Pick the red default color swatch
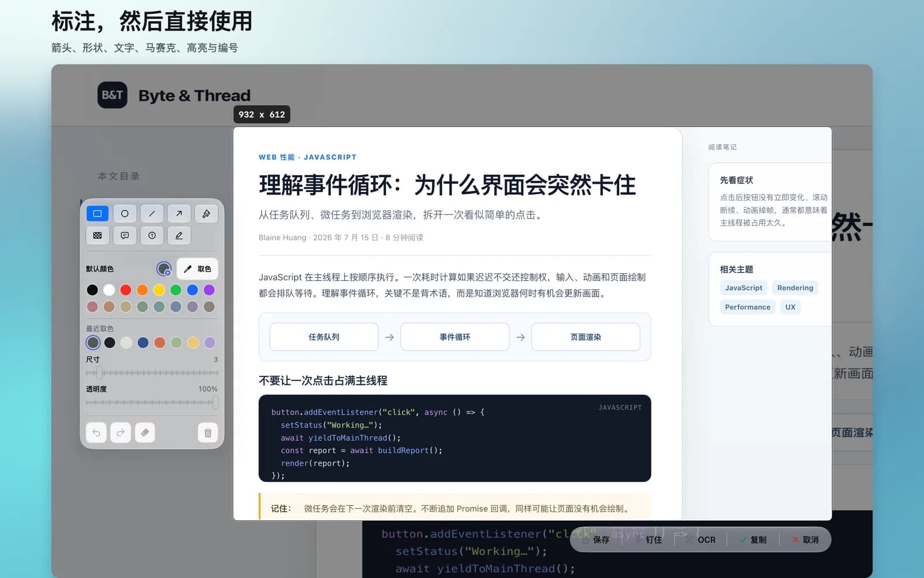The height and width of the screenshot is (578, 924). click(x=126, y=290)
